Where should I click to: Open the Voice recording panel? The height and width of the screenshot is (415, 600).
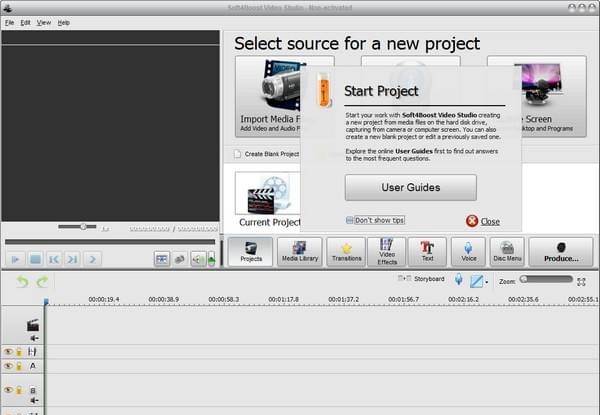(468, 252)
